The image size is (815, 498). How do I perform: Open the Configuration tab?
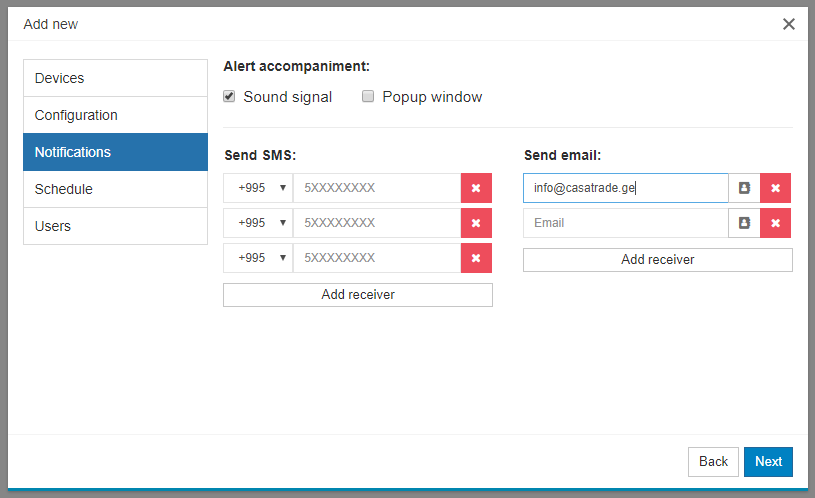coord(115,115)
